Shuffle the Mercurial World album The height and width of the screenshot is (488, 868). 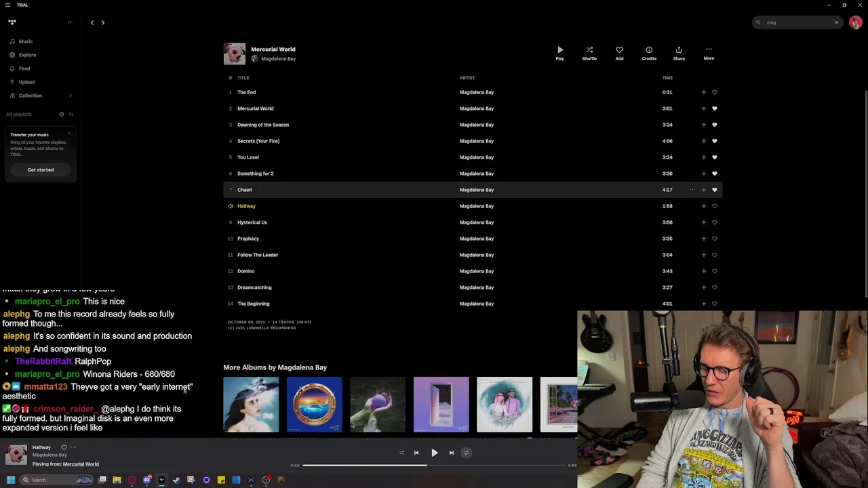click(589, 53)
